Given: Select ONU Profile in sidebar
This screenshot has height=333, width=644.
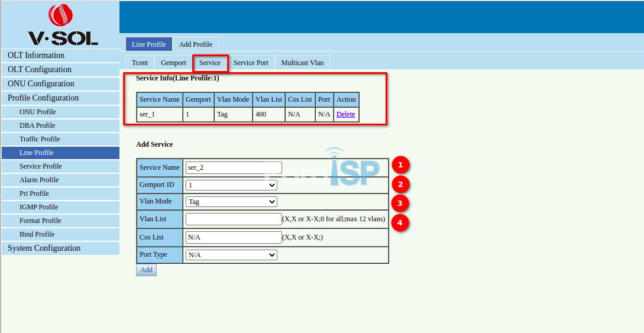Looking at the screenshot, I should pyautogui.click(x=60, y=112).
